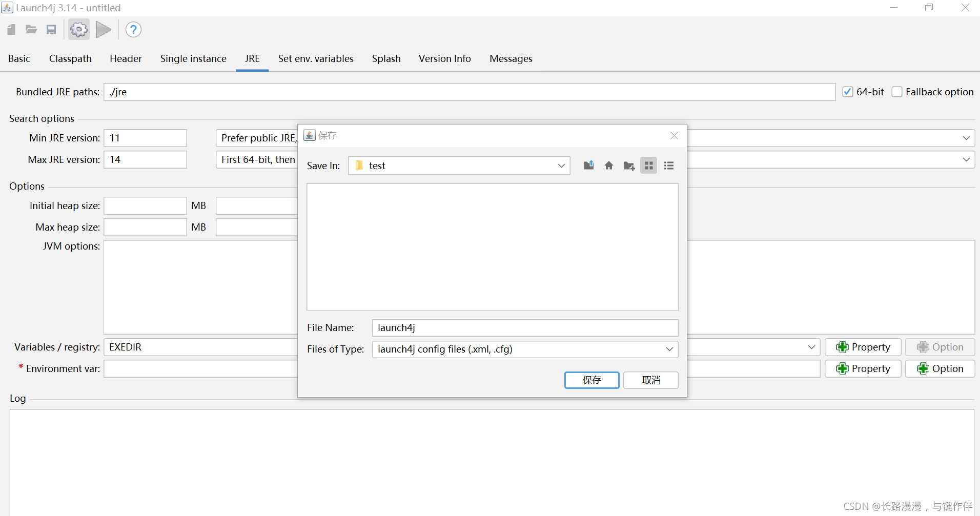
Task: Select the JRE tab
Action: tap(252, 58)
